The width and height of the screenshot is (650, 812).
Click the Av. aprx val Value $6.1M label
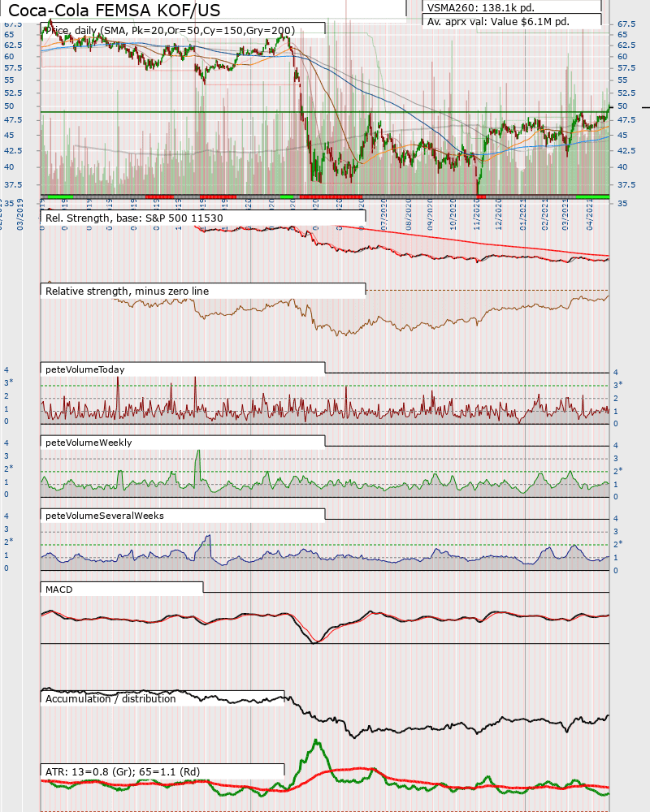pos(498,22)
